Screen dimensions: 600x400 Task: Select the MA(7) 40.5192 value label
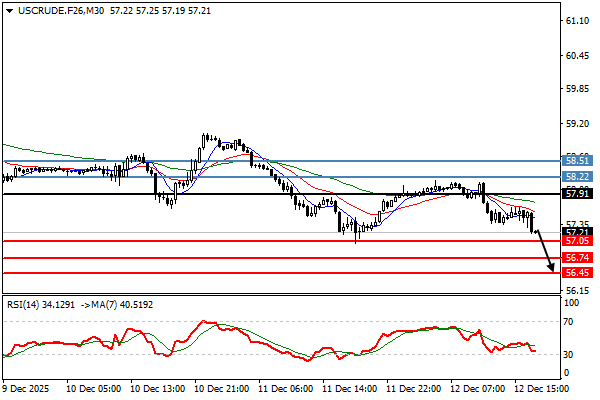(117, 305)
